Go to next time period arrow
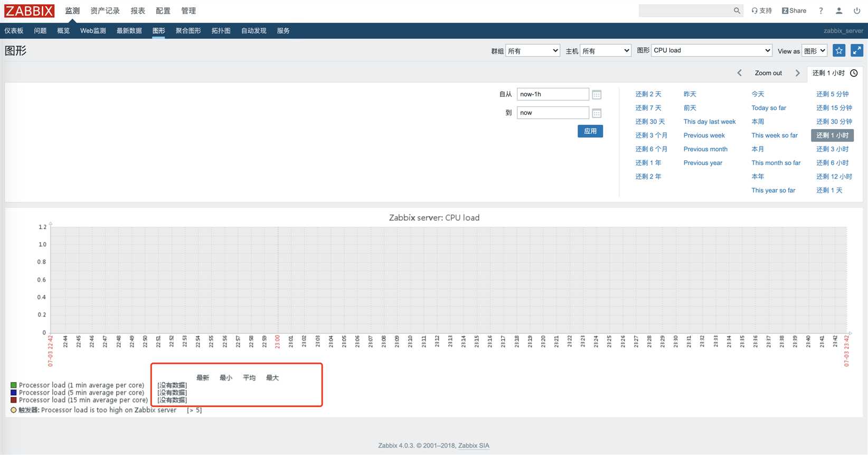868x455 pixels. (797, 73)
